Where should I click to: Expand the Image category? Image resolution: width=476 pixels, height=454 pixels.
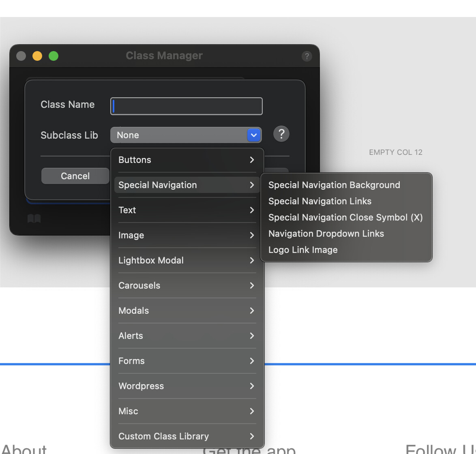[187, 235]
